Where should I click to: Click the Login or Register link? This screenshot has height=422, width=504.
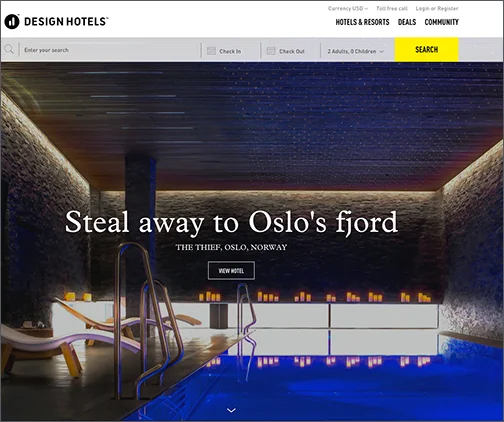tap(437, 8)
